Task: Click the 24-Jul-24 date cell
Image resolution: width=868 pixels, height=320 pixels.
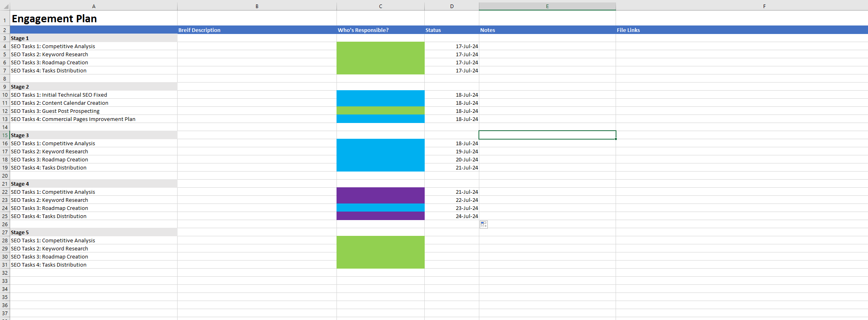Action: coord(452,216)
